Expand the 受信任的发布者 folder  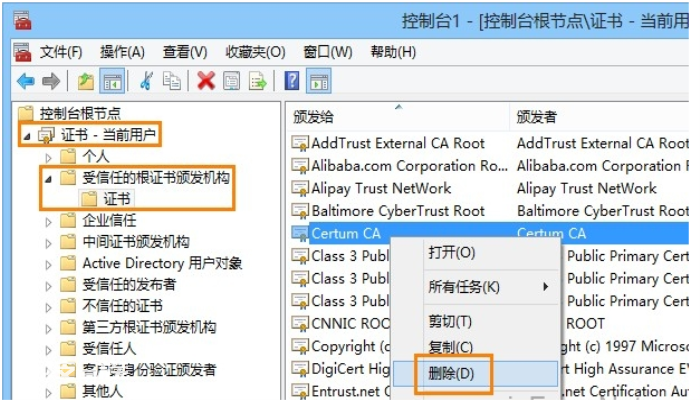coord(49,286)
